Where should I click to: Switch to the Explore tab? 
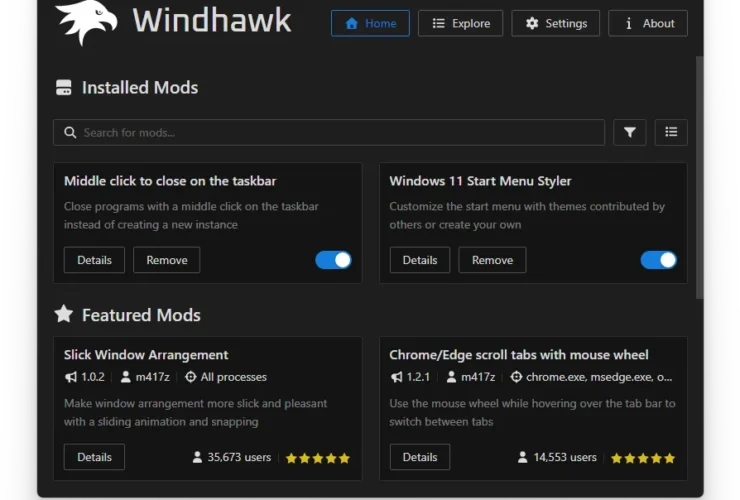pos(460,23)
